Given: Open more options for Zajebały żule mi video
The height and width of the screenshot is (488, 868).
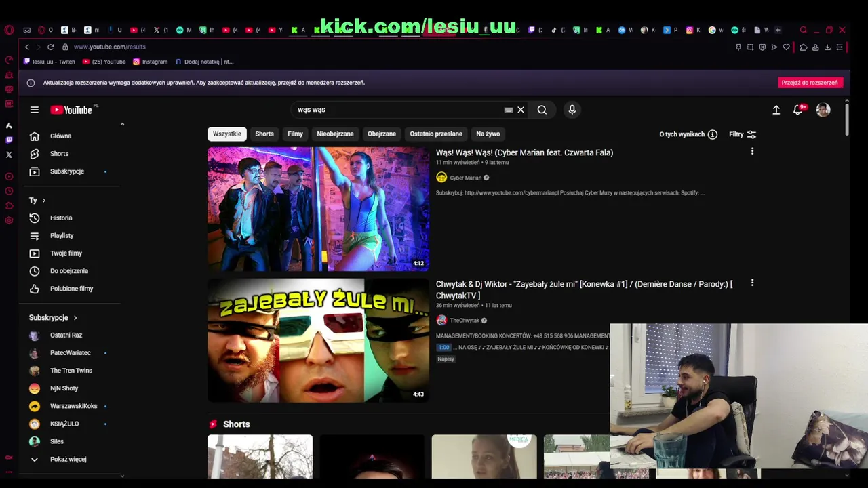Looking at the screenshot, I should click(x=752, y=283).
